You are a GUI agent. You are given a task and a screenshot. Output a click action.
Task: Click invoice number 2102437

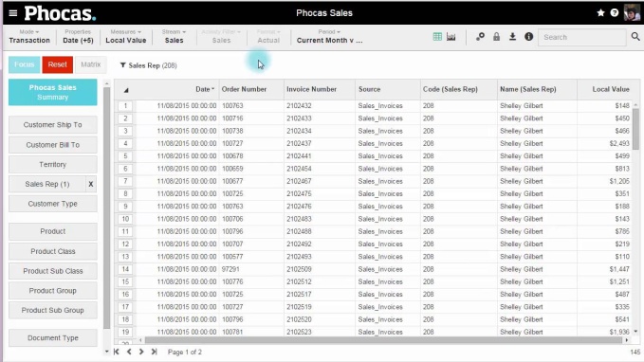pos(299,144)
